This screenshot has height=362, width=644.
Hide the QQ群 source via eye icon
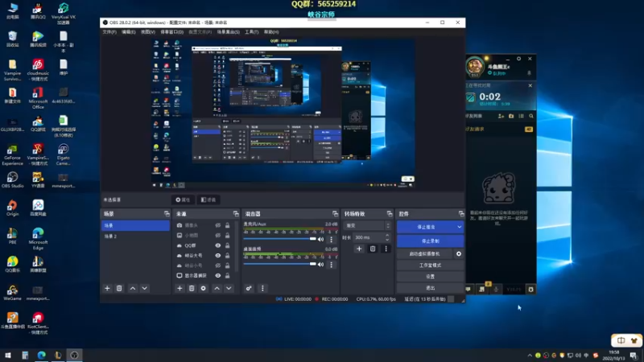pos(217,245)
